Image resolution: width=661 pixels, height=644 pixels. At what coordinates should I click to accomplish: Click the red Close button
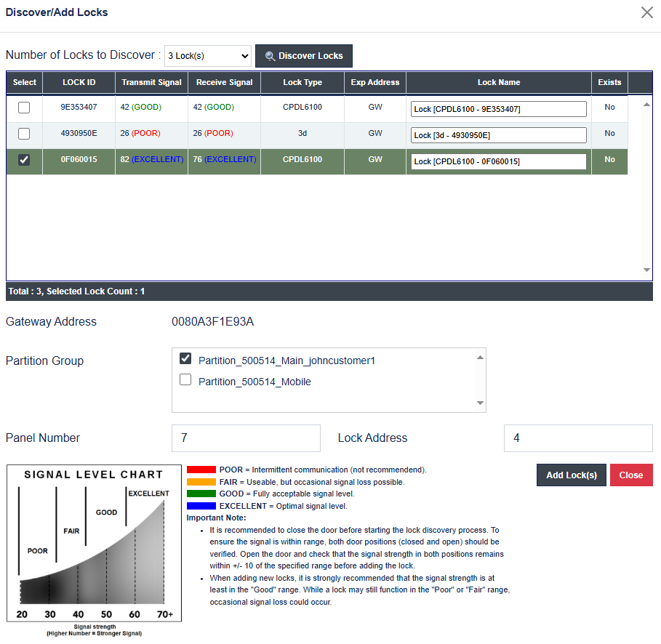[630, 475]
